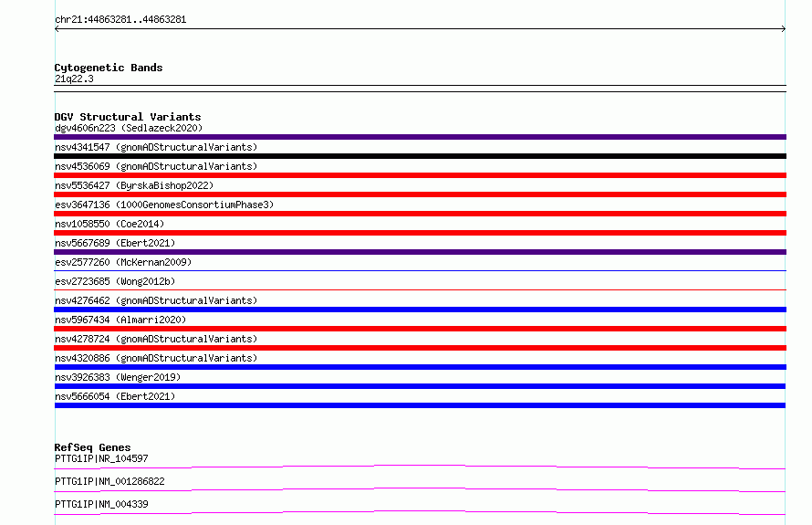The height and width of the screenshot is (525, 812).
Task: Select the Cytogenetic Bands track heading
Action: 109,68
